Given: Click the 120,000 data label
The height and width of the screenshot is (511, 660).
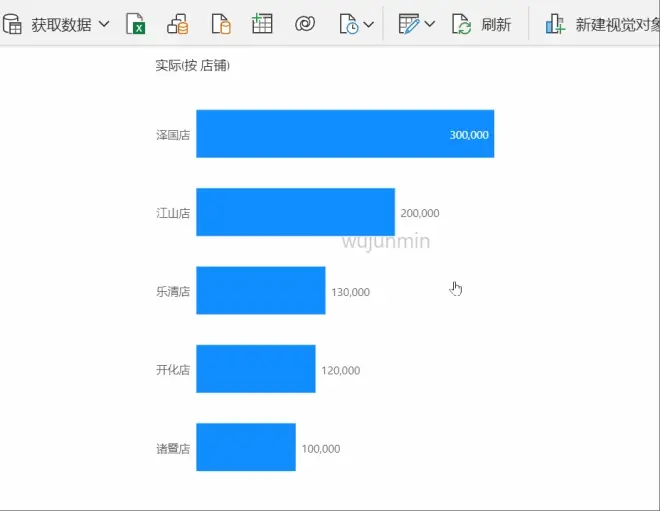Looking at the screenshot, I should (x=341, y=370).
